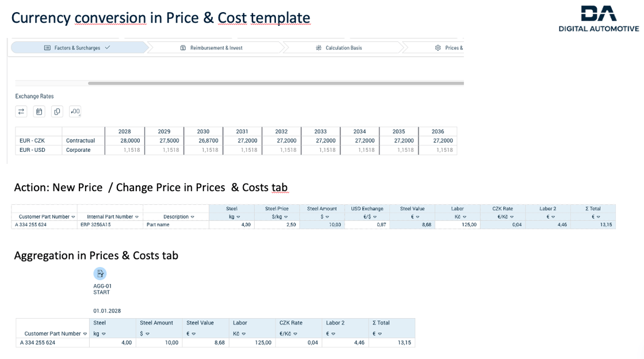
Task: Click the calendar icon under Exchange Rates
Action: pos(39,111)
